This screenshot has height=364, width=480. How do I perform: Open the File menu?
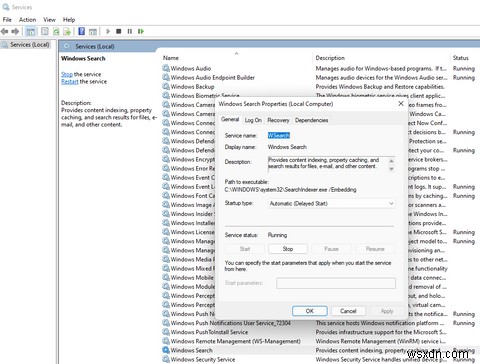7,20
